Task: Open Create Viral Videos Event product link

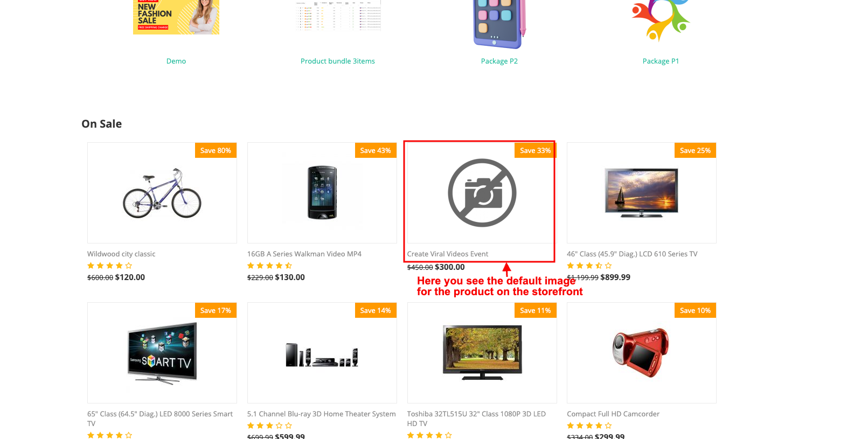Action: click(448, 254)
